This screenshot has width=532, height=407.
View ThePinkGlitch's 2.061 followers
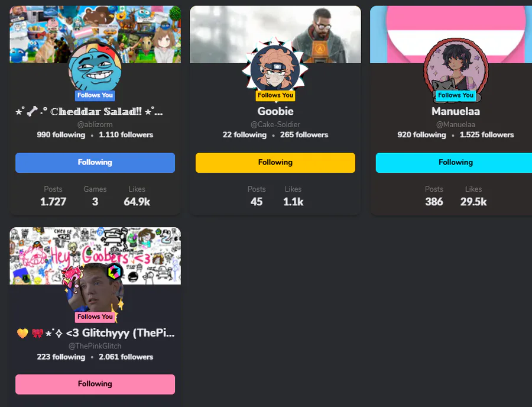[126, 357]
